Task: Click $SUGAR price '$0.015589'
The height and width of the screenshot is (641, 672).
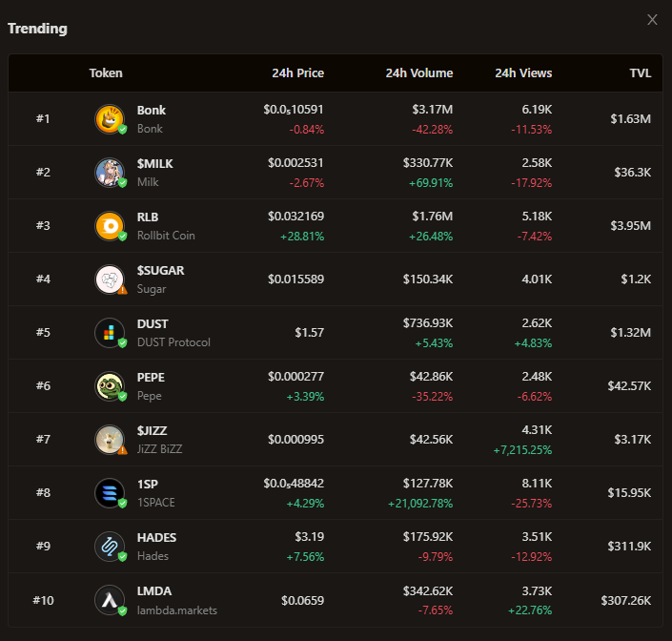Action: click(295, 279)
